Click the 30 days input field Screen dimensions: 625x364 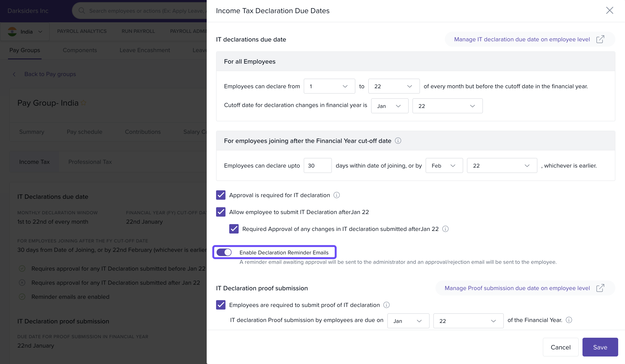pos(317,165)
